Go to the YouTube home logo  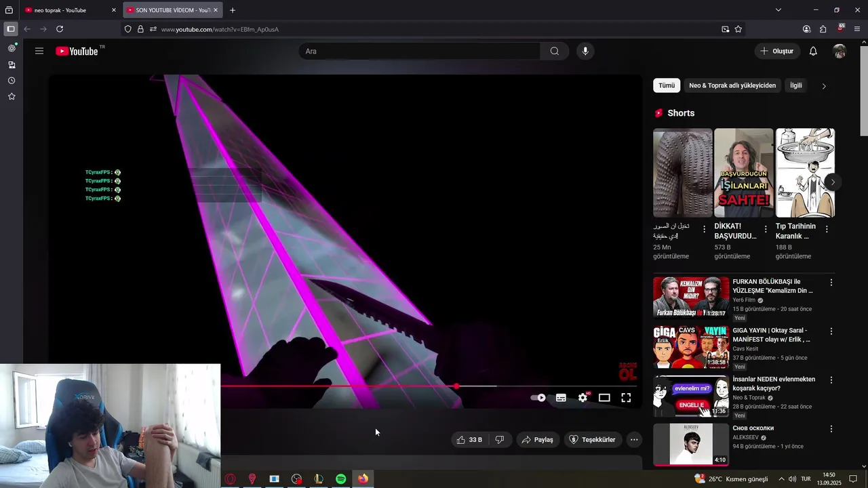(77, 51)
